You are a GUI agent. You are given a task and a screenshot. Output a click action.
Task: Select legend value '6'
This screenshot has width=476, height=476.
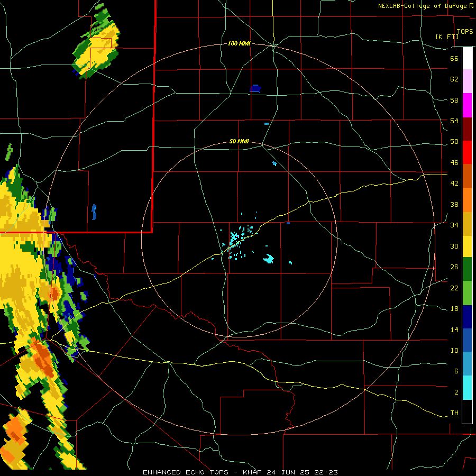pyautogui.click(x=456, y=371)
